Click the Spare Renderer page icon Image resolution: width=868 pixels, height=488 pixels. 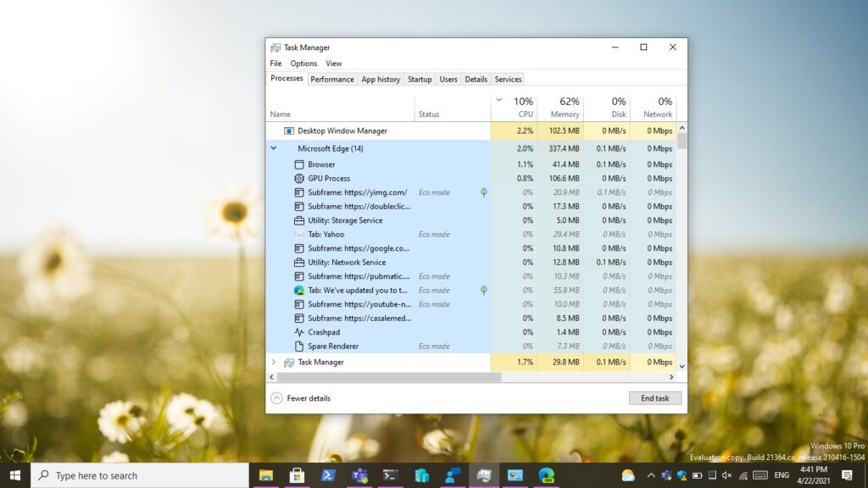coord(299,347)
